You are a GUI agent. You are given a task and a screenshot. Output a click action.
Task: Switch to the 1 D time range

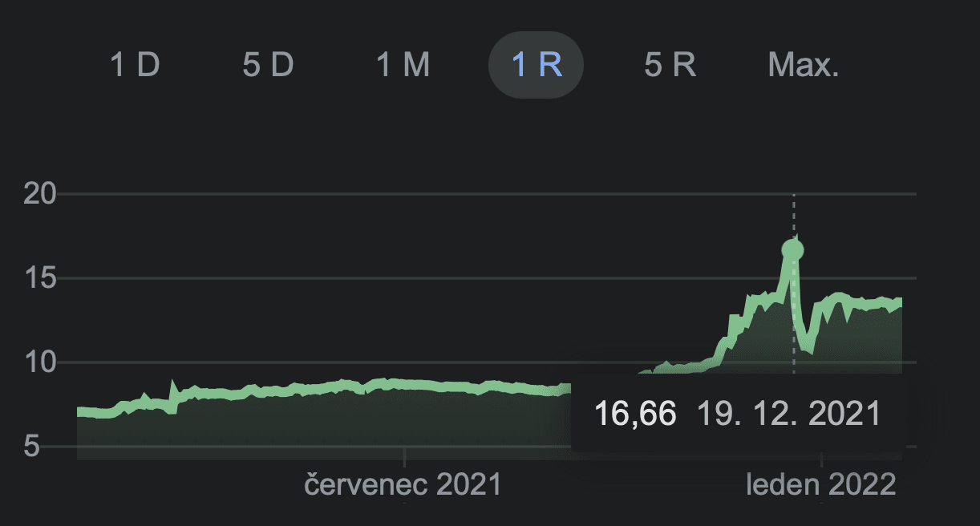(x=135, y=65)
